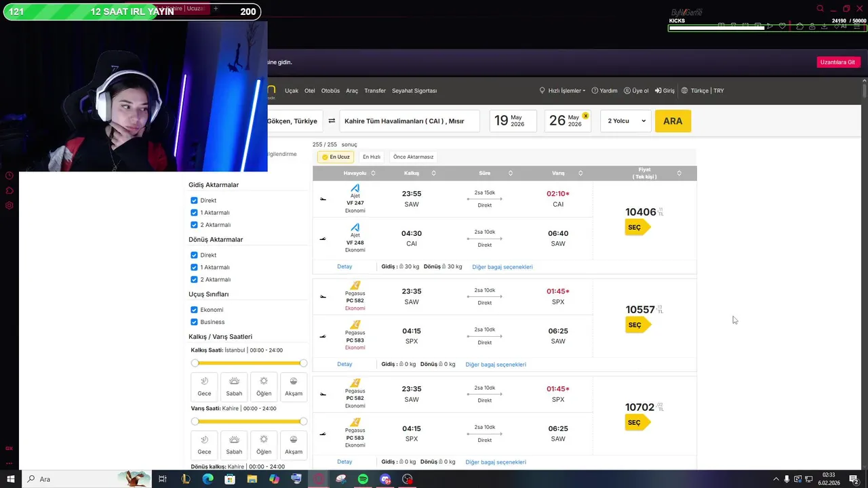This screenshot has width=868, height=488.
Task: Click the yellow ARA search button
Action: click(x=673, y=121)
